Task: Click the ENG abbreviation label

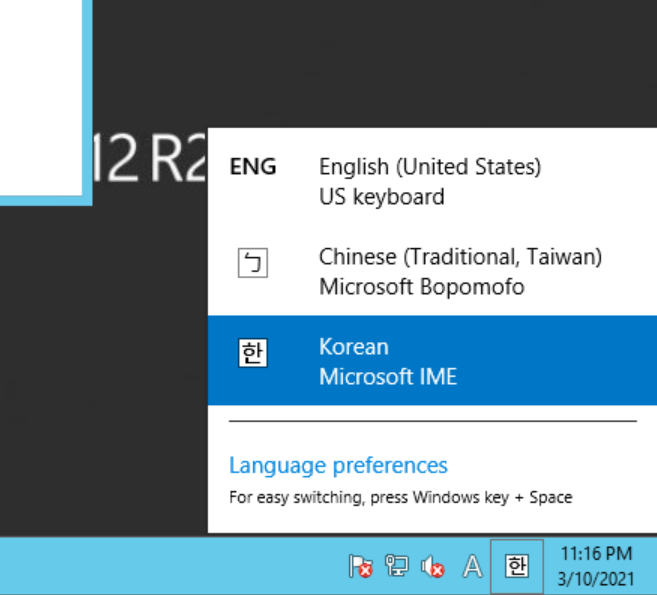Action: pos(253,166)
